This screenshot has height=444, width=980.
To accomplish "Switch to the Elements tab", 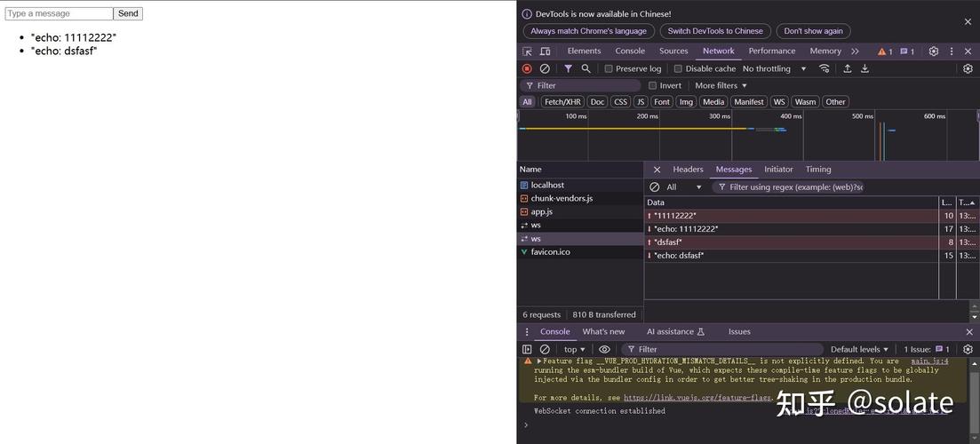I will coord(584,52).
